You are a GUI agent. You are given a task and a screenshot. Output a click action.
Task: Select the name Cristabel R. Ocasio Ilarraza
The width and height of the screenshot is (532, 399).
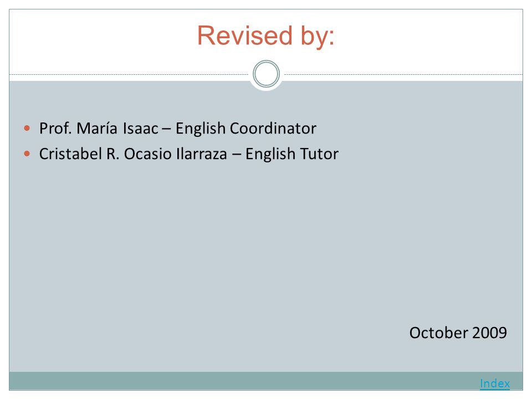click(x=133, y=154)
